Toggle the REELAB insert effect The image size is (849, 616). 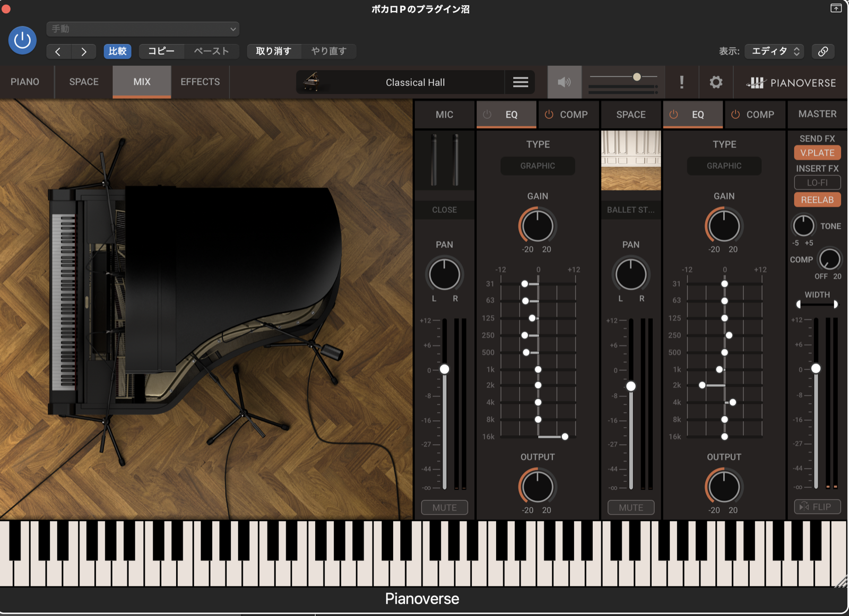(817, 200)
